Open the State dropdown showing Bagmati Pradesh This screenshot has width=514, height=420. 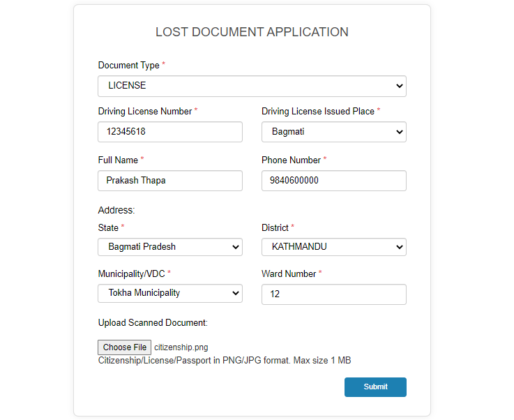coord(169,247)
